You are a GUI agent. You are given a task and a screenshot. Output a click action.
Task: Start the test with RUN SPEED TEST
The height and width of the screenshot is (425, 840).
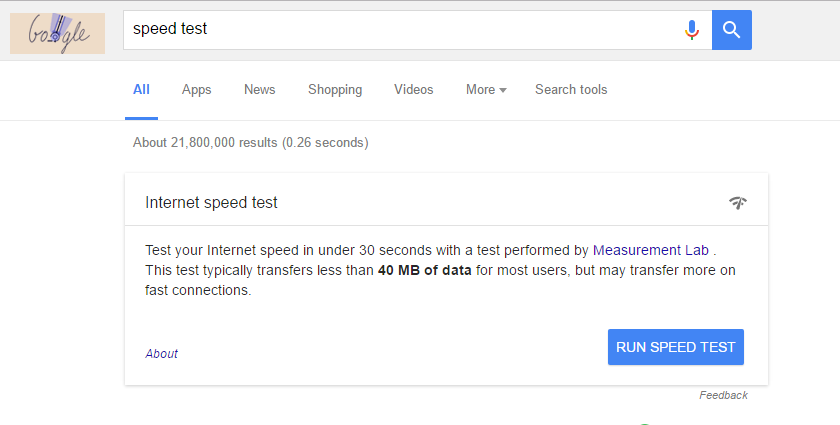pyautogui.click(x=676, y=347)
